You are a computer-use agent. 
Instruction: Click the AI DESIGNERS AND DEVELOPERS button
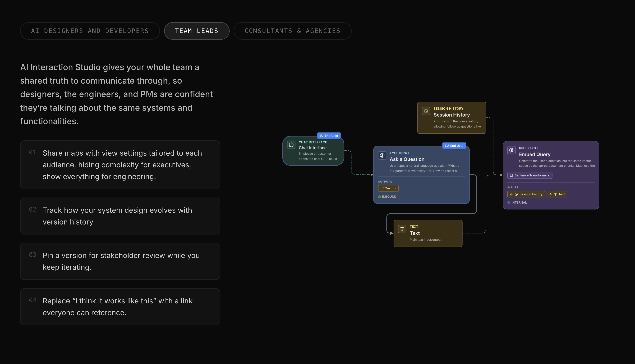(90, 31)
